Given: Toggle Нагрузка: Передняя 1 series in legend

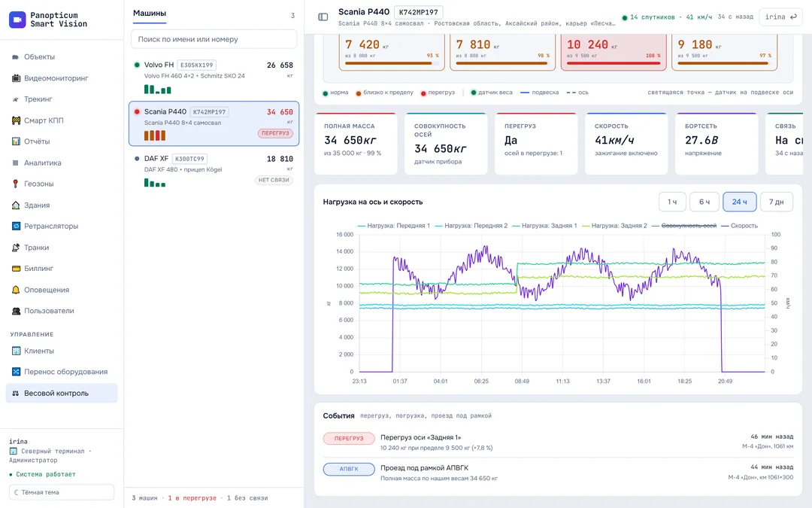Looking at the screenshot, I should (393, 226).
